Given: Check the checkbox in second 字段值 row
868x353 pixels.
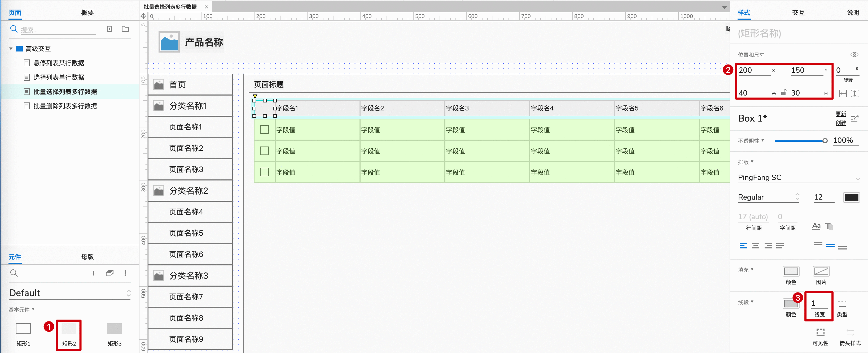Looking at the screenshot, I should (x=265, y=151).
